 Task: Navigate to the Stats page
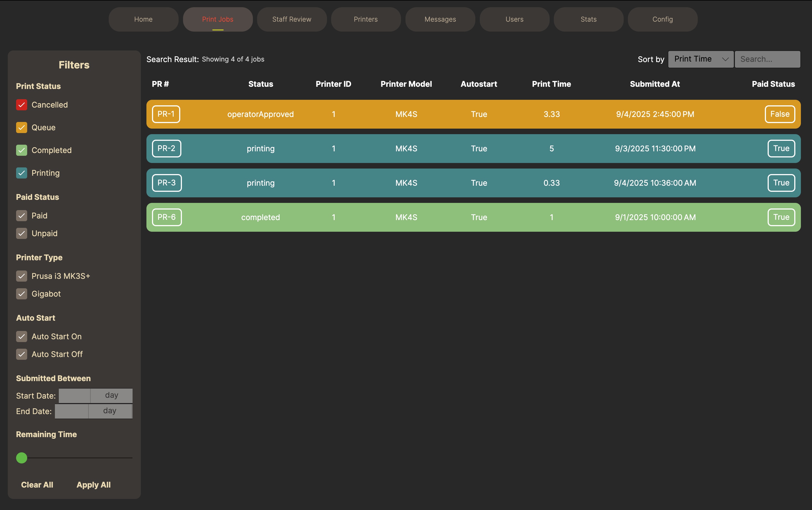(588, 19)
